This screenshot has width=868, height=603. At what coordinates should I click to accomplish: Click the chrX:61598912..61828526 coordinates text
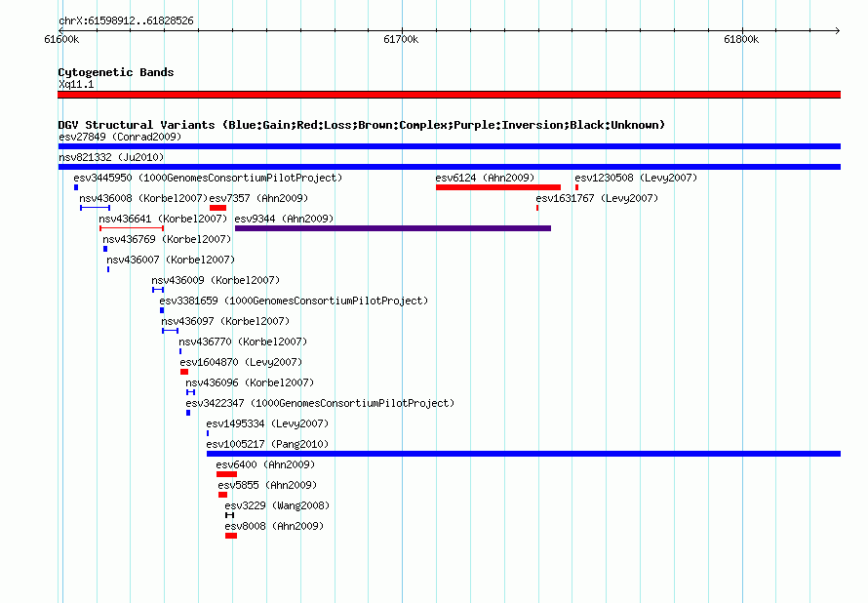click(x=126, y=21)
